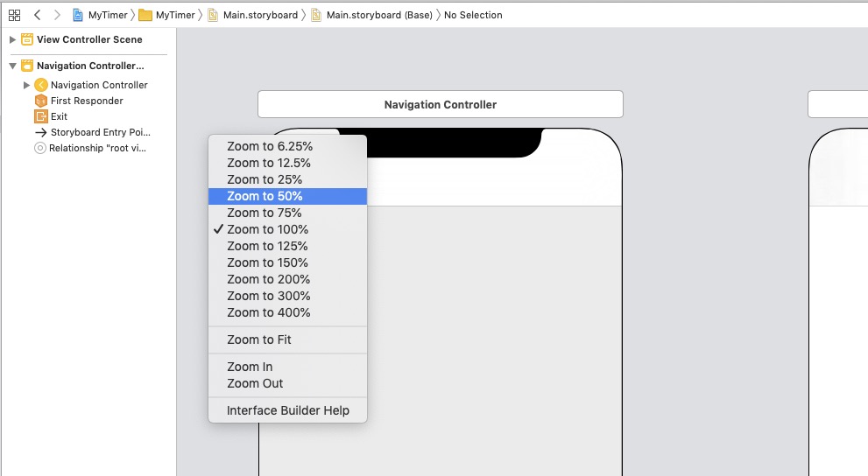Expand the View Controller Scene
Viewport: 868px width, 476px height.
12,39
